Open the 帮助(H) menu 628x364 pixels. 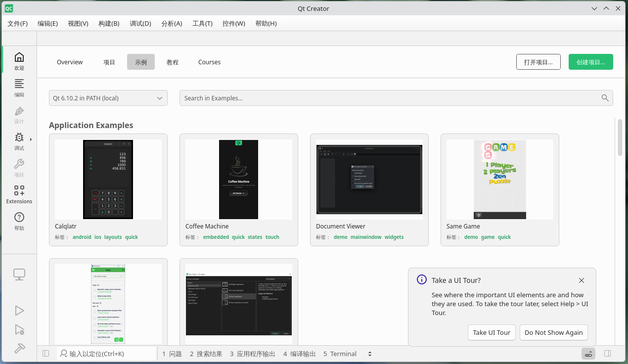coord(266,23)
